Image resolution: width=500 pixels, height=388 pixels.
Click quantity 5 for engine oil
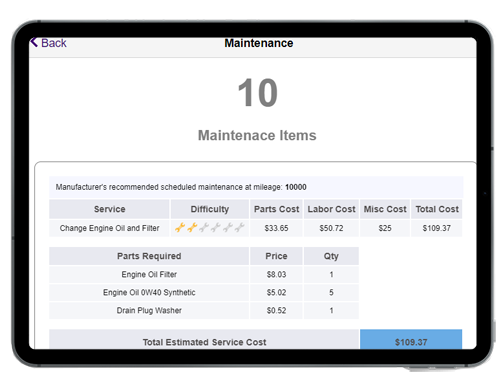pyautogui.click(x=331, y=292)
